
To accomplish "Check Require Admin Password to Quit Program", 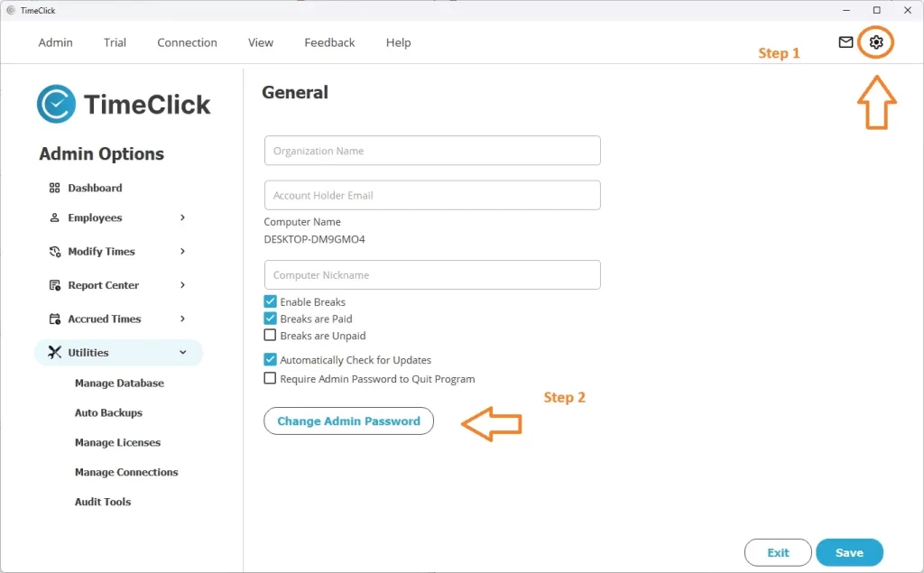I will [x=270, y=379].
